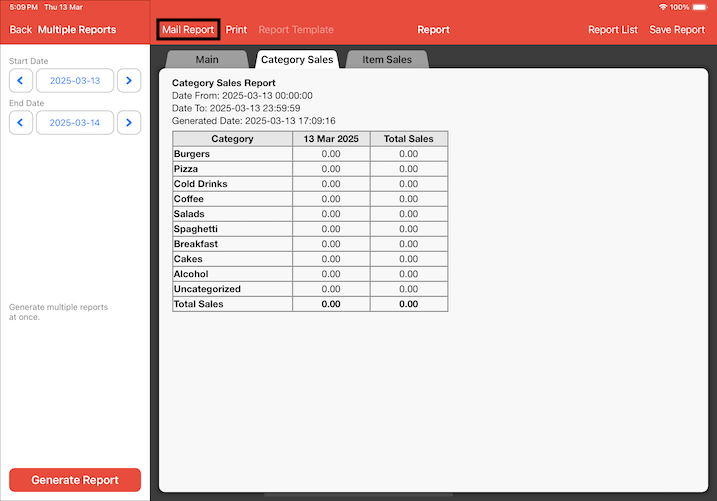Image resolution: width=717 pixels, height=501 pixels.
Task: Select the Uncategorized category row
Action: coord(310,289)
